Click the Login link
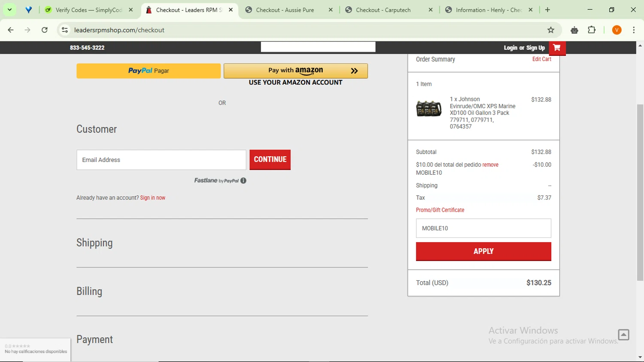Screen dimensions: 644x362 point(510,48)
